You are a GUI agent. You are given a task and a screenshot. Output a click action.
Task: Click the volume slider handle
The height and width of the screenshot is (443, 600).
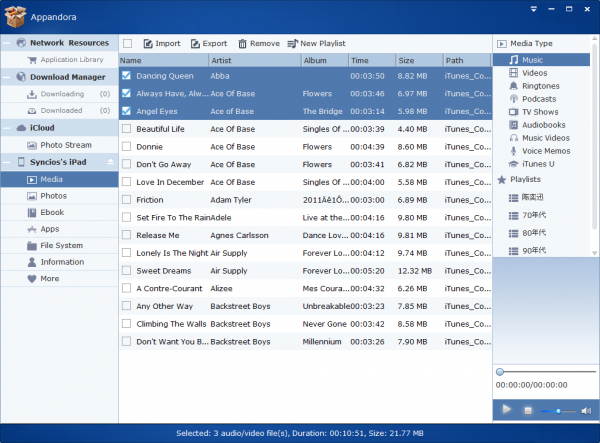pyautogui.click(x=557, y=411)
